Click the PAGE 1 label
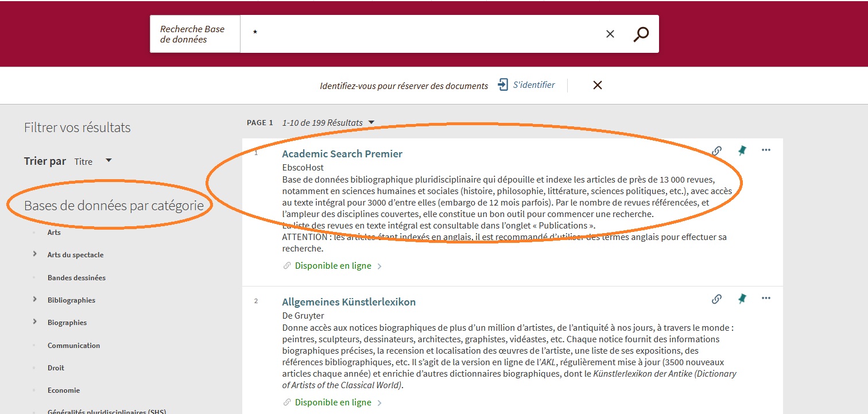This screenshot has height=414, width=868. 260,122
